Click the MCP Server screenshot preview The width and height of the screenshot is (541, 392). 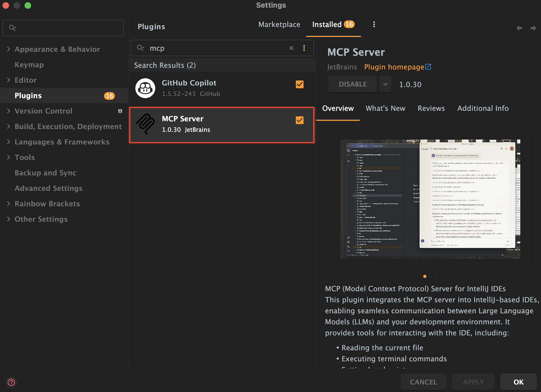pos(430,199)
